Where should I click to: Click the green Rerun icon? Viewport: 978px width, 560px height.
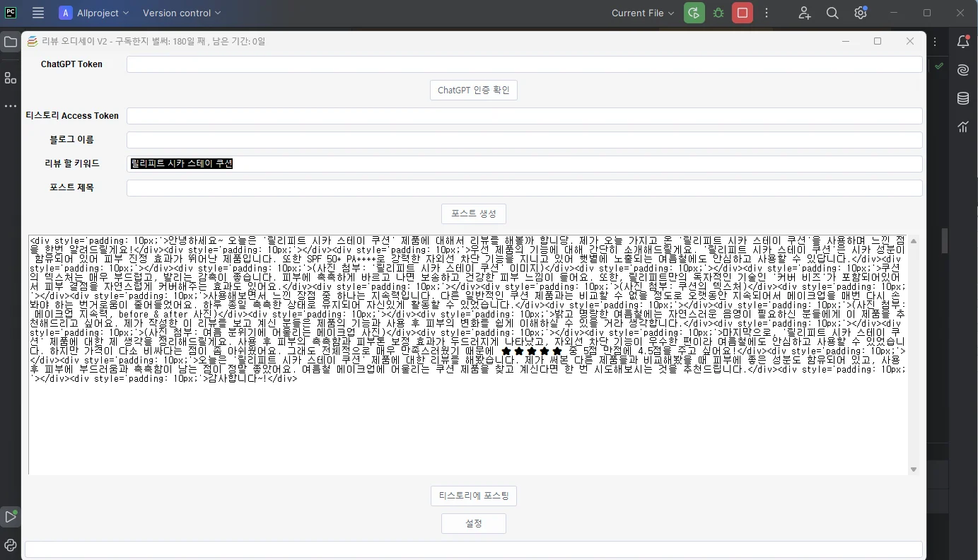click(x=694, y=13)
